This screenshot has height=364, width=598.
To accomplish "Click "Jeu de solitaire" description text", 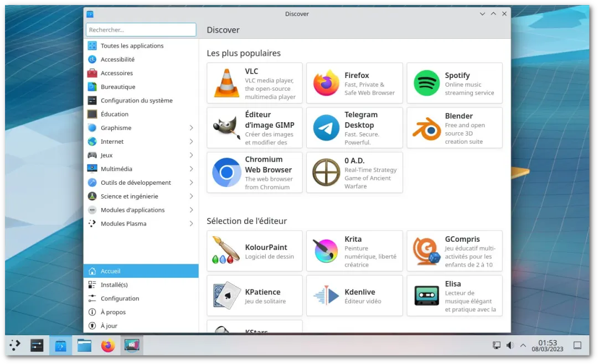I will 265,301.
